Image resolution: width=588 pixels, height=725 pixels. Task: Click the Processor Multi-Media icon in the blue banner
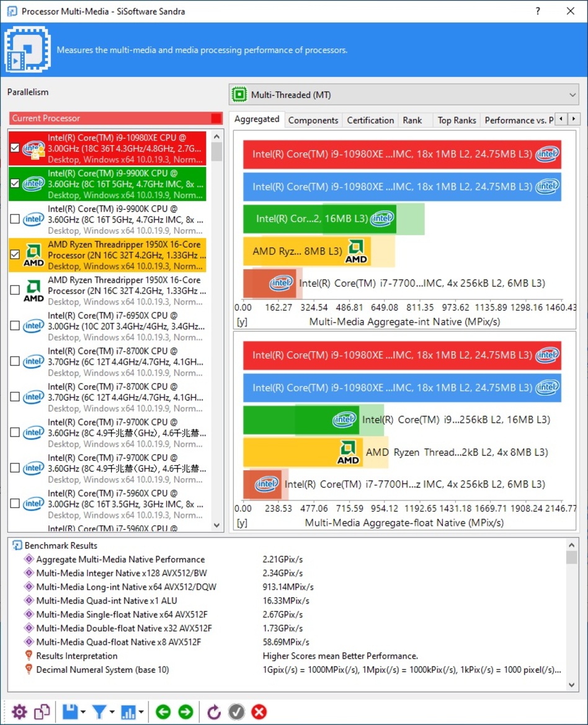(x=28, y=49)
